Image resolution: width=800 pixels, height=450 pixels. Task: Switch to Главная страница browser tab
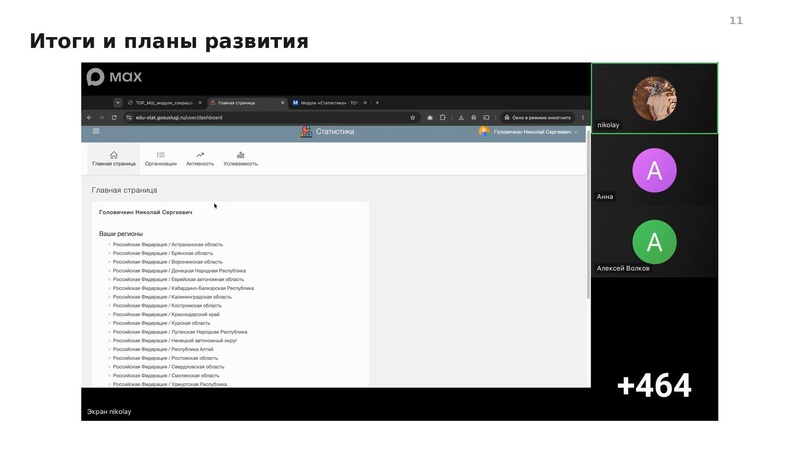(x=247, y=103)
